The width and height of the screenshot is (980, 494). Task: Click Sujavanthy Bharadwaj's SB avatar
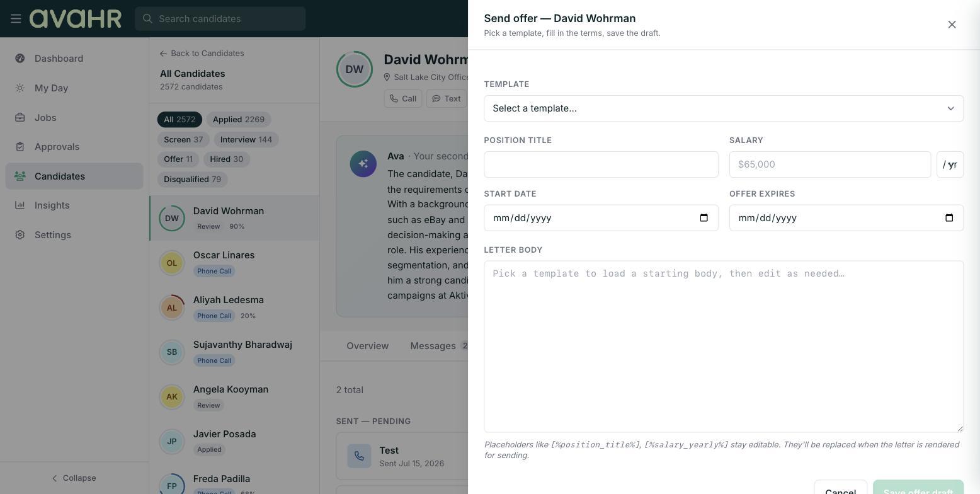click(172, 352)
